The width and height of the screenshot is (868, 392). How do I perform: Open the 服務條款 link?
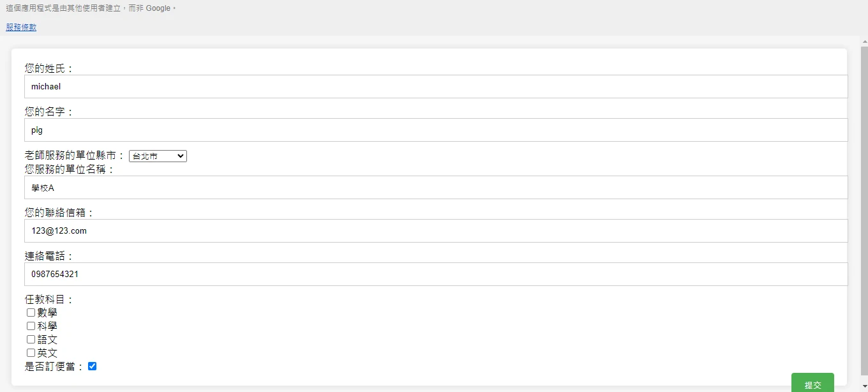[21, 27]
